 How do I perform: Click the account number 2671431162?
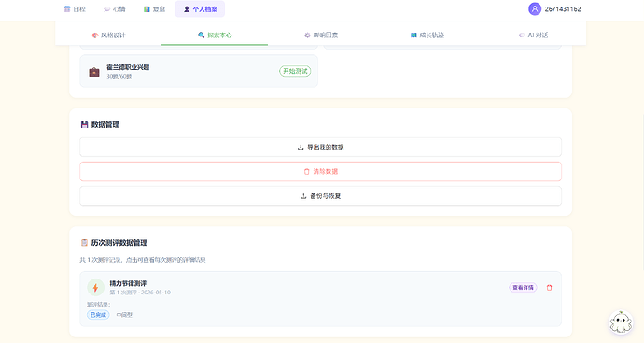pos(563,9)
